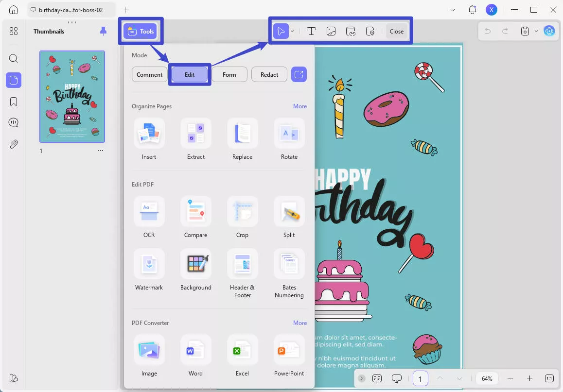Choose the Compare documents tool
This screenshot has height=392, width=563.
tap(195, 212)
